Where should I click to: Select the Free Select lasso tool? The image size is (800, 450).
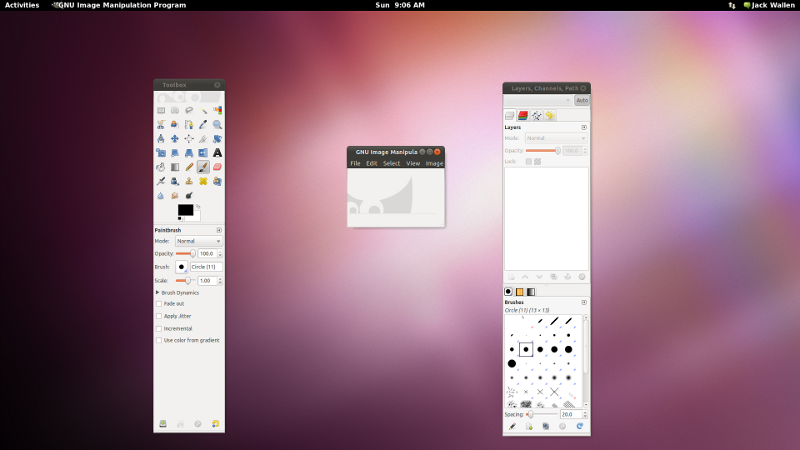pos(189,110)
